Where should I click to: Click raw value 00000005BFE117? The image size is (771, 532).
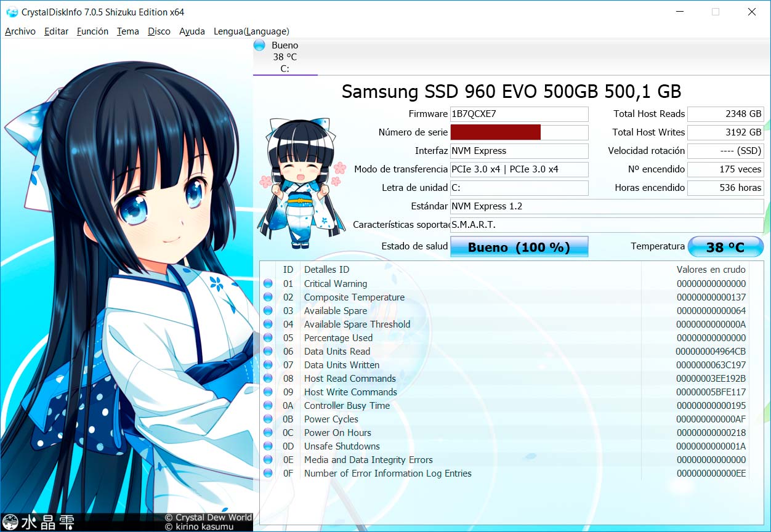pyautogui.click(x=711, y=392)
